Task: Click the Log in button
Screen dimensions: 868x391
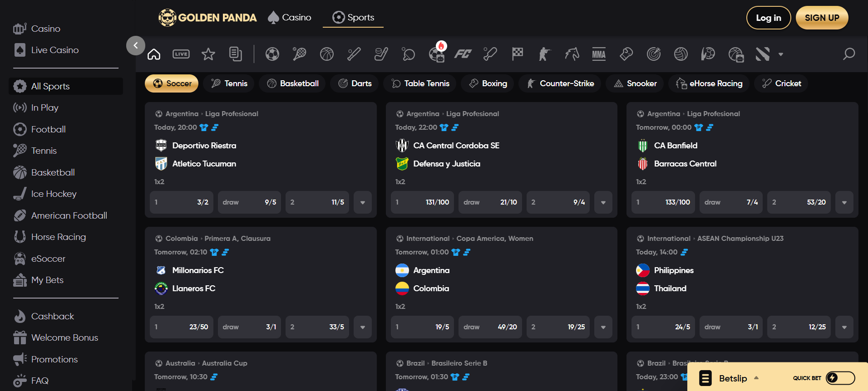Action: point(768,18)
